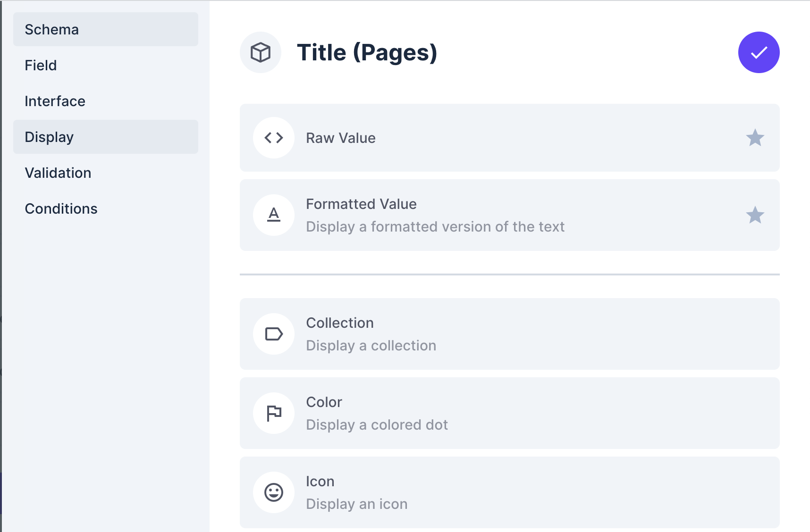This screenshot has height=532, width=810.
Task: Click the cube icon next to Title (Pages)
Action: (x=261, y=52)
